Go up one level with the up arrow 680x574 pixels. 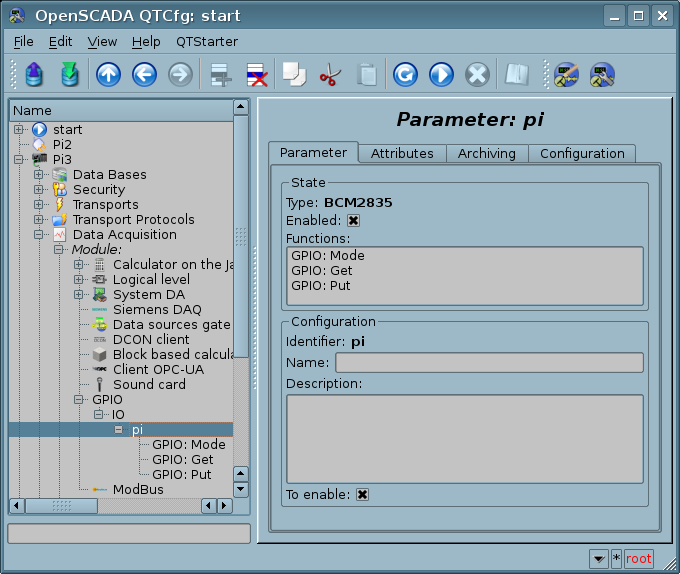pos(108,75)
